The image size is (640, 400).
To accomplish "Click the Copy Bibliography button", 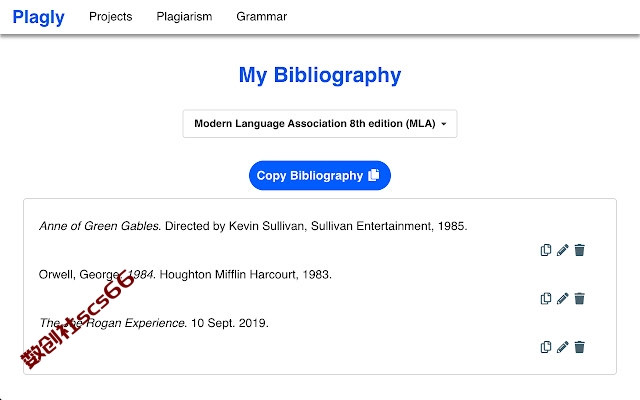I will pyautogui.click(x=320, y=176).
